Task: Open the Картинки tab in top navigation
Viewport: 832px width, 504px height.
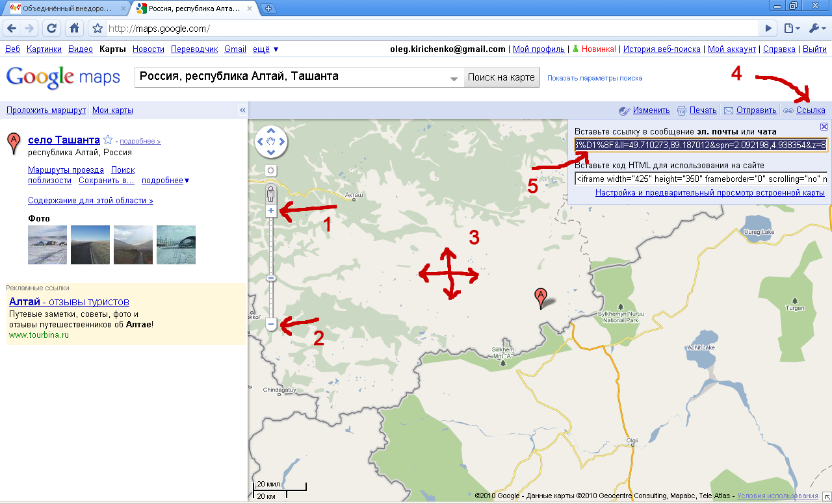Action: (45, 49)
